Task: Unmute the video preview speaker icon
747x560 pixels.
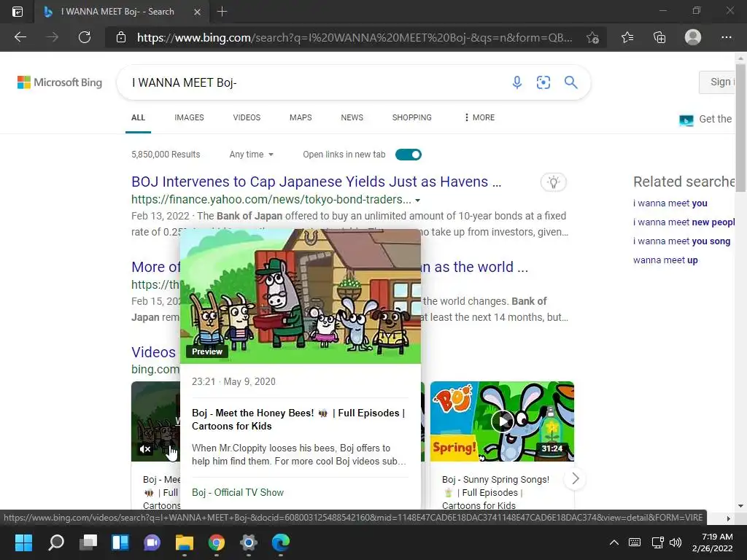Action: coord(145,448)
